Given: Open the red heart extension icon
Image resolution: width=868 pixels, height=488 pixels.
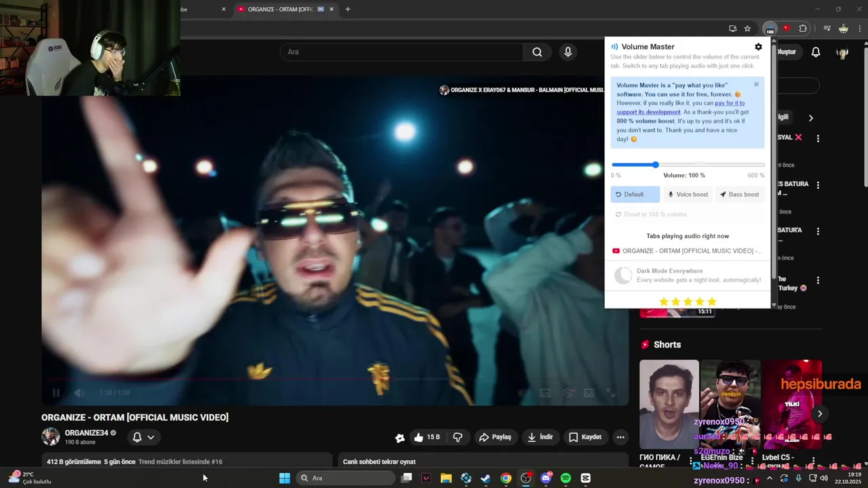Looking at the screenshot, I should 787,28.
